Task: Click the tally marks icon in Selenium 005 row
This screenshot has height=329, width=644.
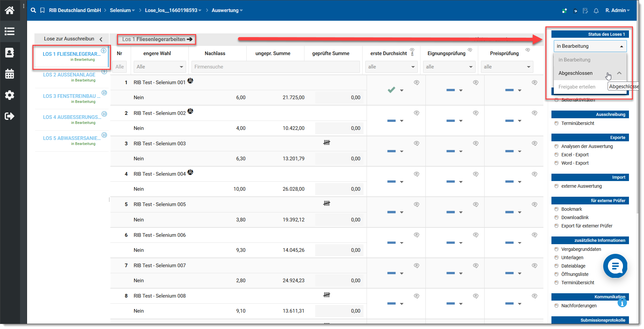Action: [x=327, y=203]
